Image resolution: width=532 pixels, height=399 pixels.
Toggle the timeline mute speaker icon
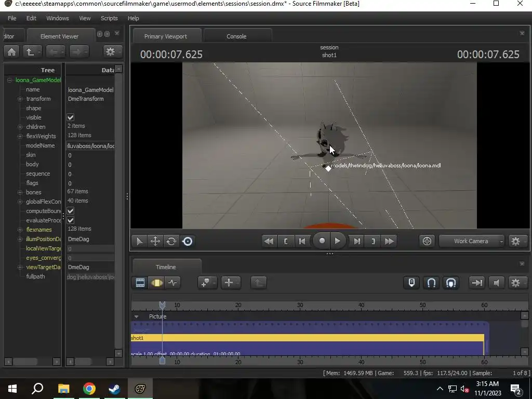click(496, 283)
